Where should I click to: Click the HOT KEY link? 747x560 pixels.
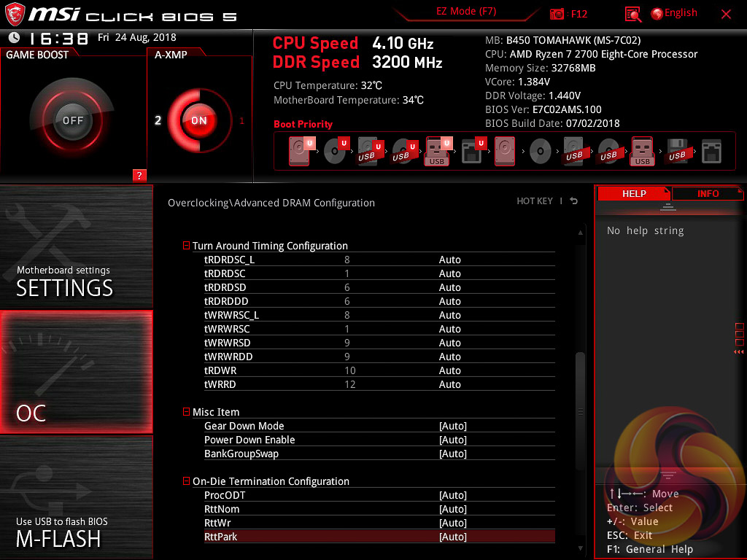point(535,201)
